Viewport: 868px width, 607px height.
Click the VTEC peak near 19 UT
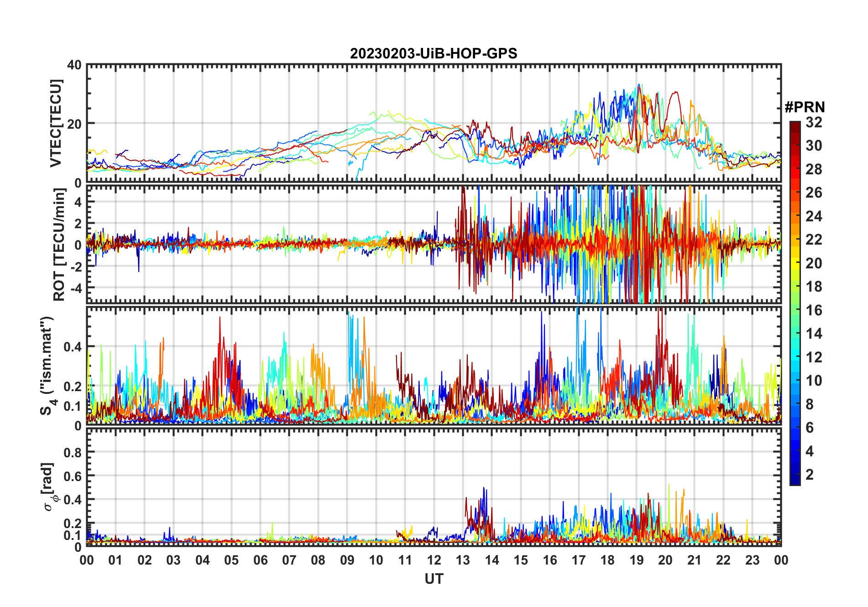click(639, 85)
